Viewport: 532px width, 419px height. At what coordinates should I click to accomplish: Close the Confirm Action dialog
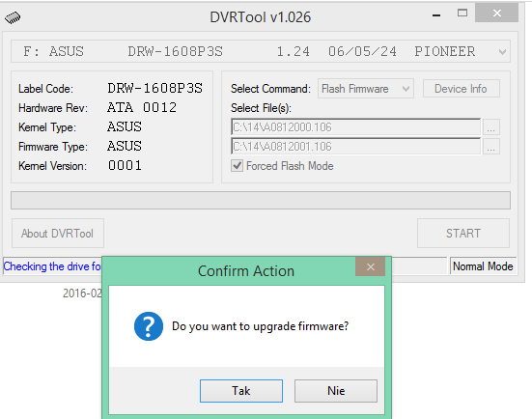coord(370,267)
